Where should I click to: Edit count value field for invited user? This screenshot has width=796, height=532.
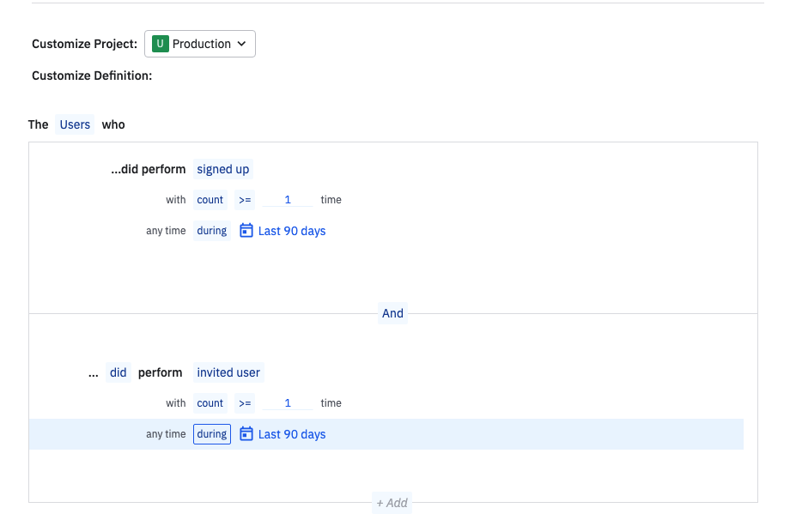pyautogui.click(x=288, y=403)
